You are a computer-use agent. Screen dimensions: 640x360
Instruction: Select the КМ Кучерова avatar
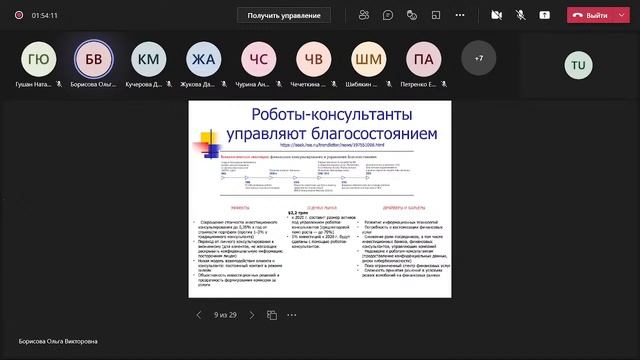pyautogui.click(x=149, y=59)
